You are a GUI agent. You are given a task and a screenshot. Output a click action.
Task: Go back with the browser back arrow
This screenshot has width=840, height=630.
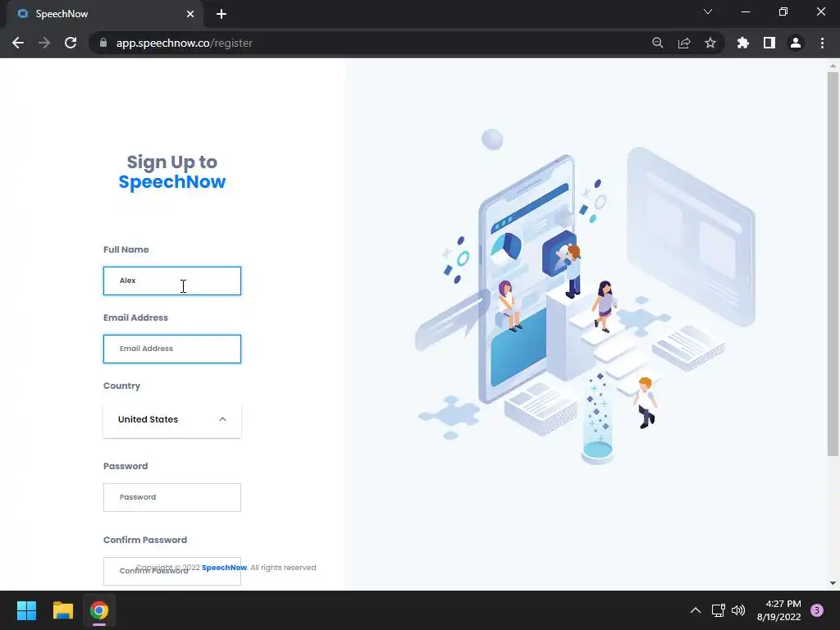[x=18, y=43]
